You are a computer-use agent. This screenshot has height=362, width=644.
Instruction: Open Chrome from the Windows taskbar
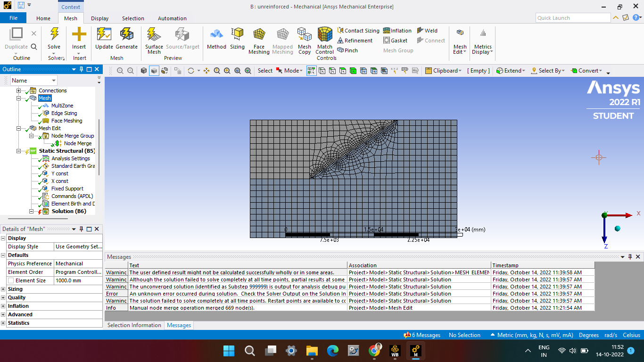375,350
